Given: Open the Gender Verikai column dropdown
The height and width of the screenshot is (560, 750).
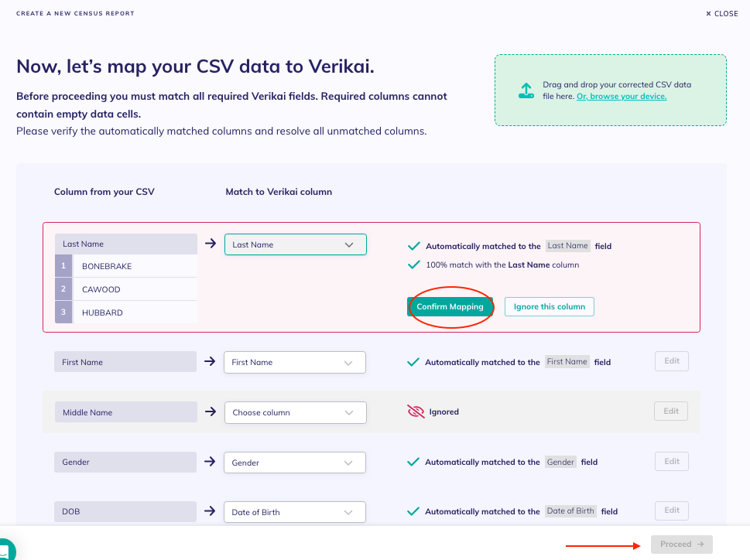Looking at the screenshot, I should [x=295, y=463].
